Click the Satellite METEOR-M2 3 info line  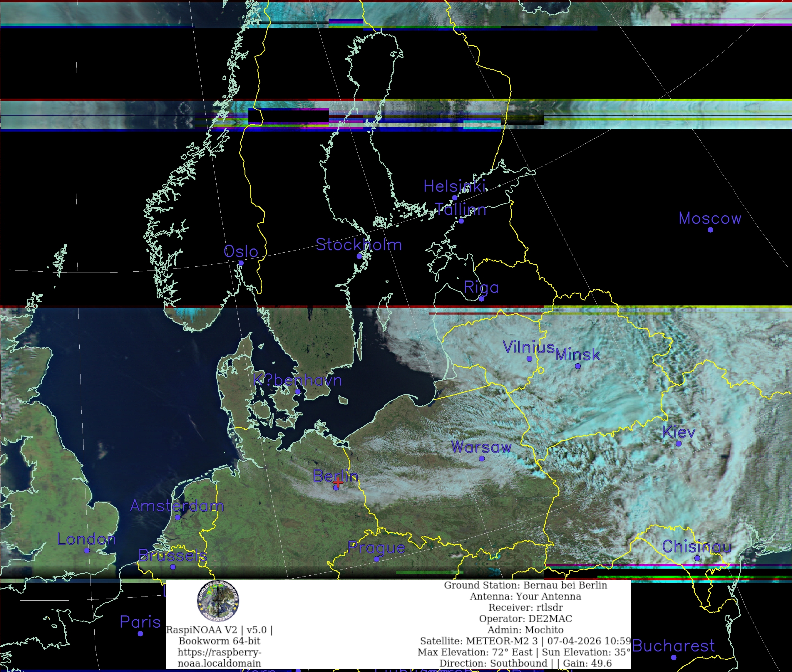(x=525, y=641)
